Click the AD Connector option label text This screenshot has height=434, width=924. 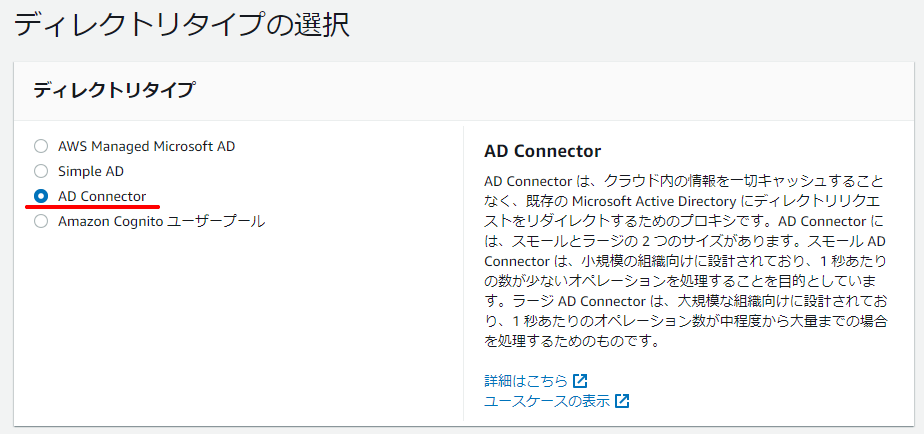point(102,196)
